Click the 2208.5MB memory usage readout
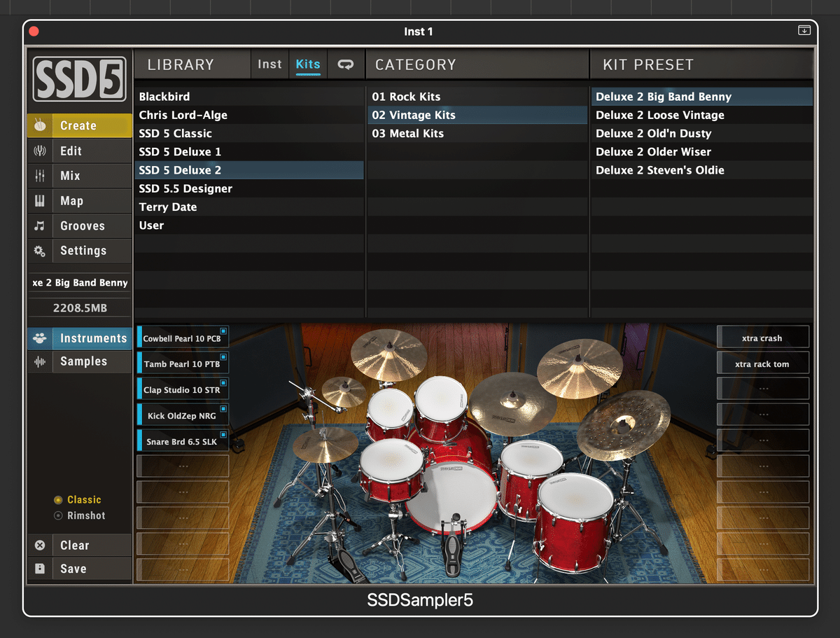The image size is (840, 638). point(80,307)
